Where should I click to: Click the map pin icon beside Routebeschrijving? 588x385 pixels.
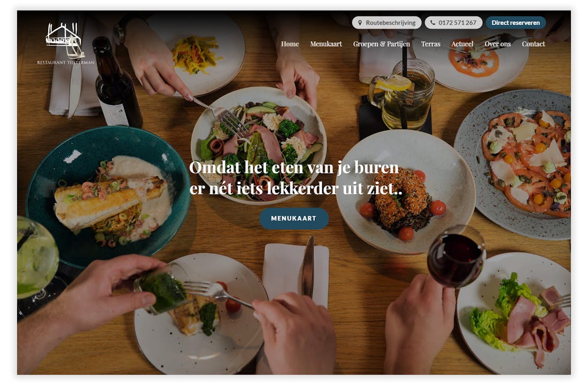360,23
